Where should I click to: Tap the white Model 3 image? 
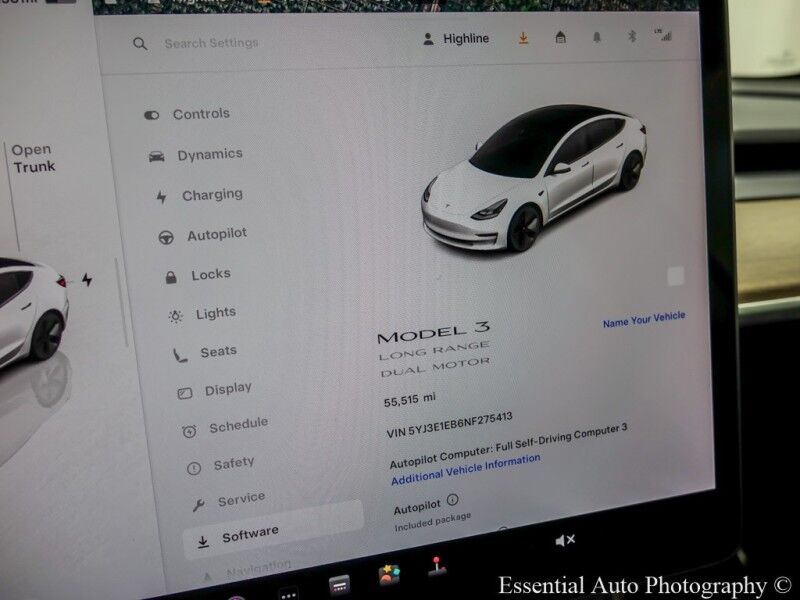pyautogui.click(x=534, y=178)
